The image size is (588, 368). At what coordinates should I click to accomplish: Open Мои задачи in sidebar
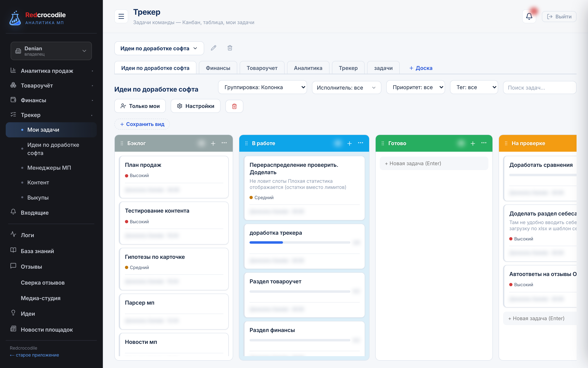pos(51,130)
